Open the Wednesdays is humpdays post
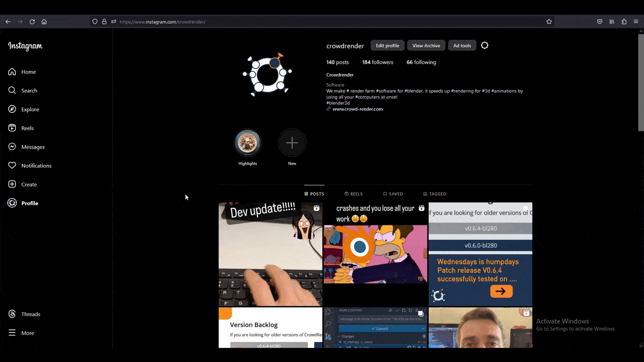644x362 pixels. pos(480,254)
